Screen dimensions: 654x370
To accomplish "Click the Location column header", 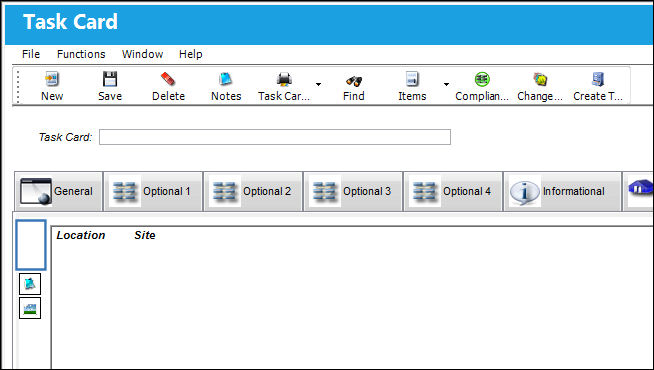I will tap(81, 235).
